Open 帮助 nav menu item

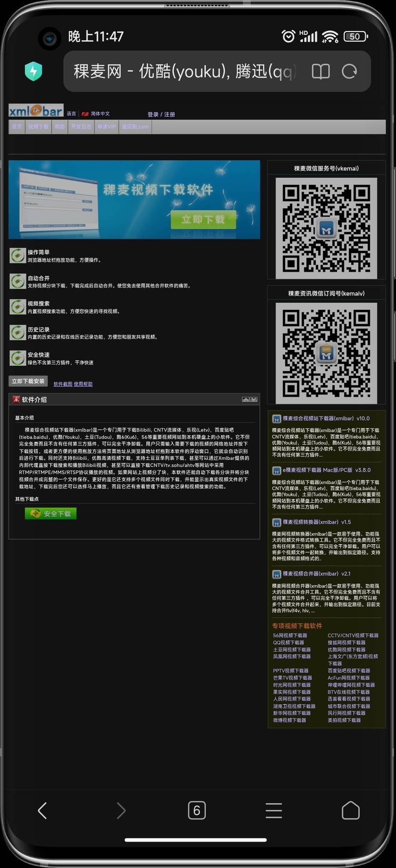pyautogui.click(x=60, y=127)
